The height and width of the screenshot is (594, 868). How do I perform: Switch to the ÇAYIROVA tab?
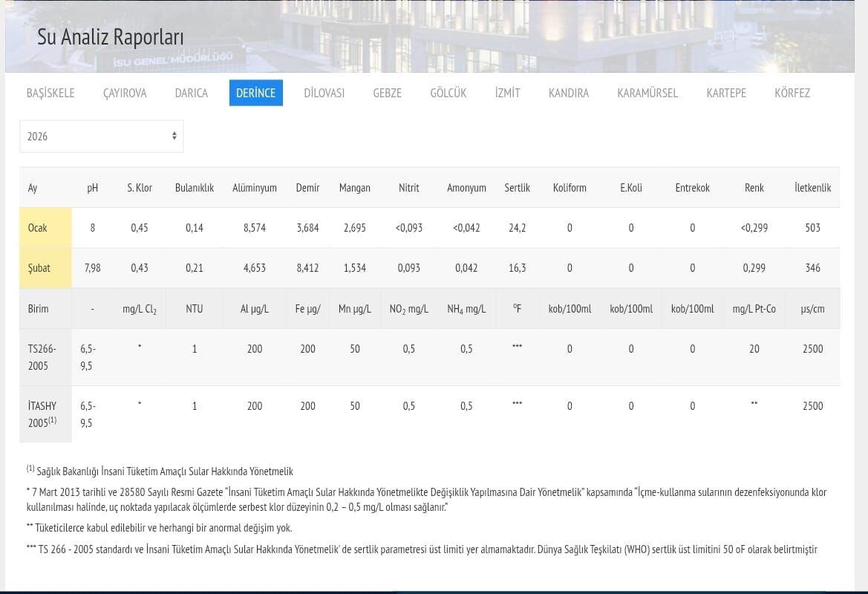click(x=125, y=93)
